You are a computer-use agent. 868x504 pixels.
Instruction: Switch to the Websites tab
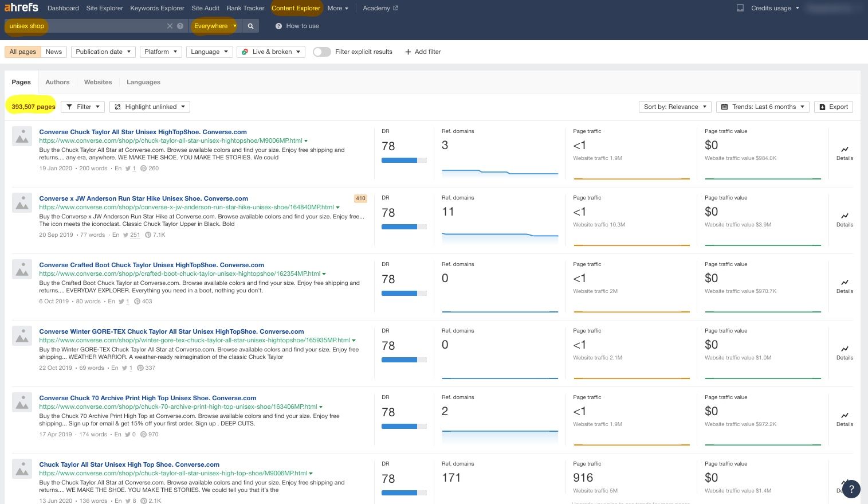point(98,82)
